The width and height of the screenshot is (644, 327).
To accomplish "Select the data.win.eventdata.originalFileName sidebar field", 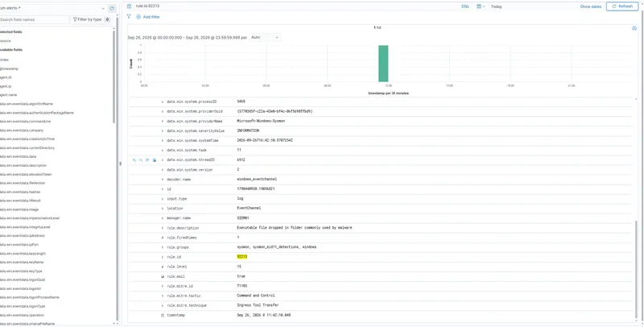I will point(27,324).
